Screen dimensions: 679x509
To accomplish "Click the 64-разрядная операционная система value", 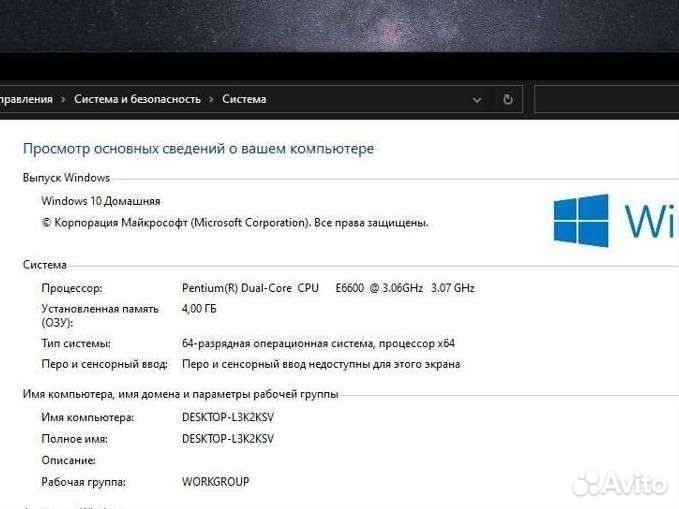I will (x=318, y=344).
